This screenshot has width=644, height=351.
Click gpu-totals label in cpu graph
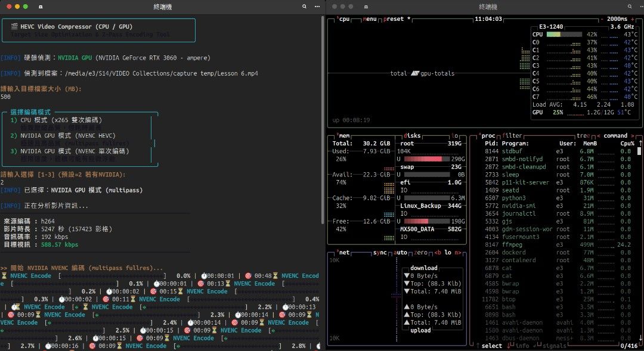click(x=437, y=73)
